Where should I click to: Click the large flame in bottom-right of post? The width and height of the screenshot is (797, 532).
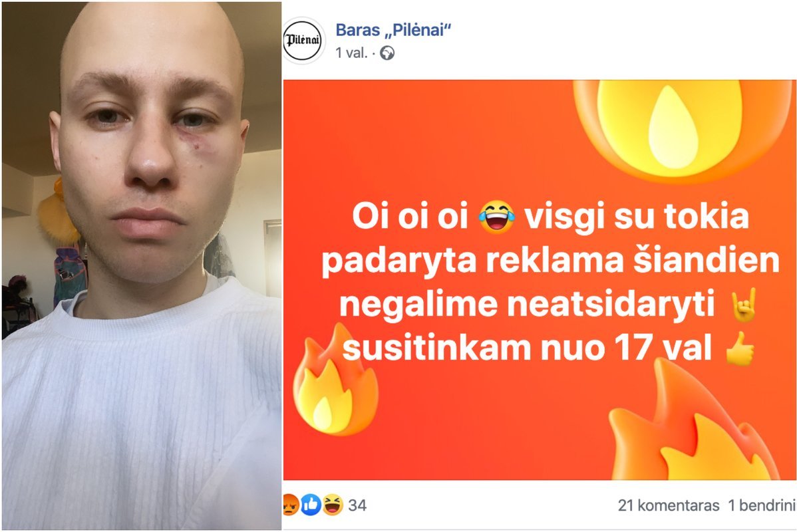[694, 423]
